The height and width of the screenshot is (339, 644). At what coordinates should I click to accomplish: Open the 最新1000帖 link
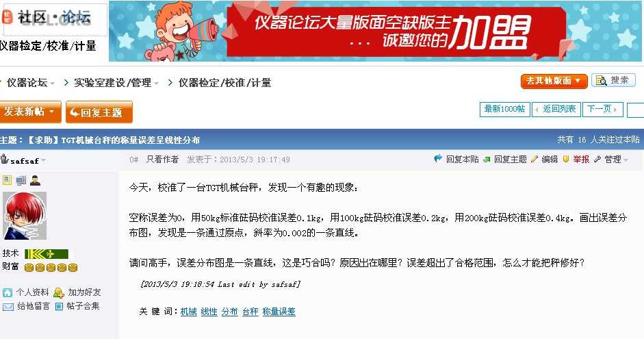click(504, 110)
